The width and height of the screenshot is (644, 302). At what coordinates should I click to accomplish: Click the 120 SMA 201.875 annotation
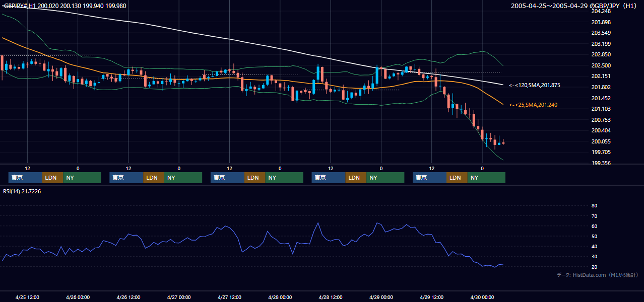coord(535,85)
